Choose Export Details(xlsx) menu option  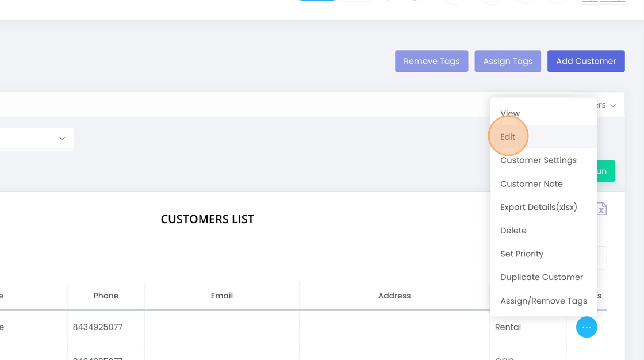point(538,207)
